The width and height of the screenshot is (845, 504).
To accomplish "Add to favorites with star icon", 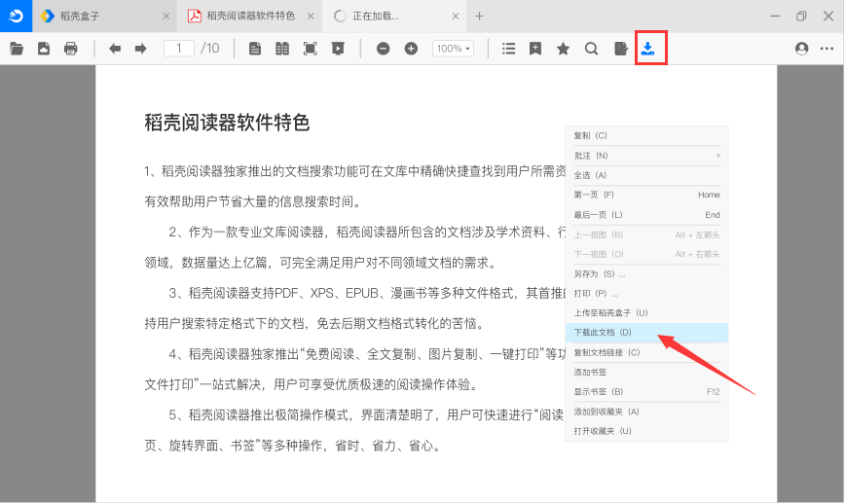I will (563, 49).
